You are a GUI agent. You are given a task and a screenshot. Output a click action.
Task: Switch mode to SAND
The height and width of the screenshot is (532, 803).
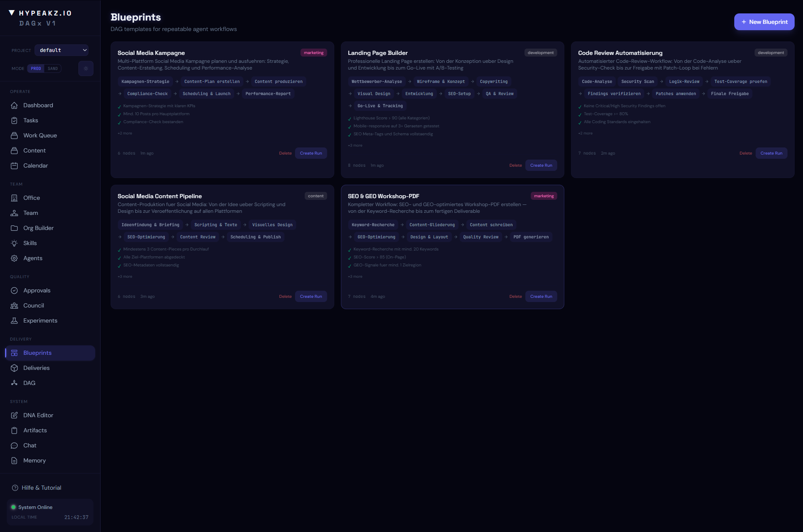53,68
